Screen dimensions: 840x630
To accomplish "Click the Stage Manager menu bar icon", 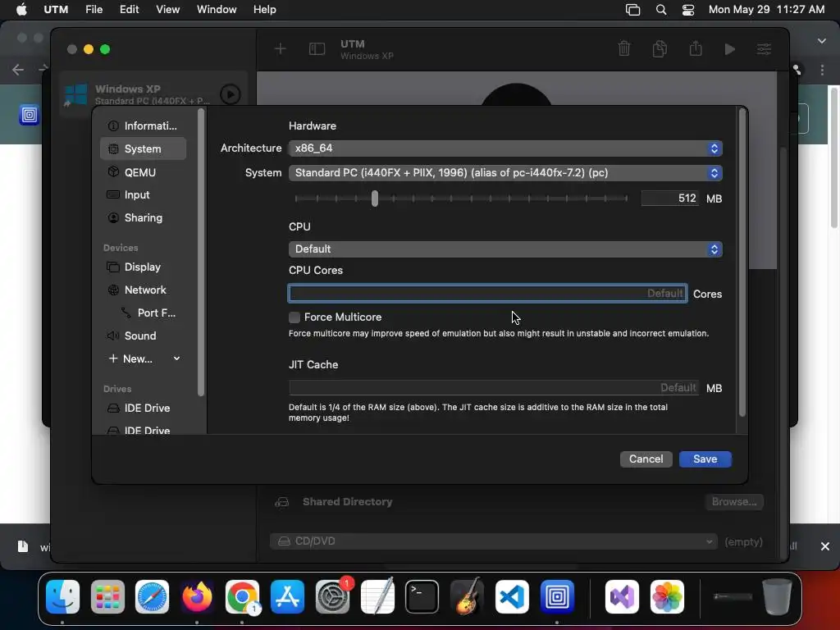I will 632,10.
